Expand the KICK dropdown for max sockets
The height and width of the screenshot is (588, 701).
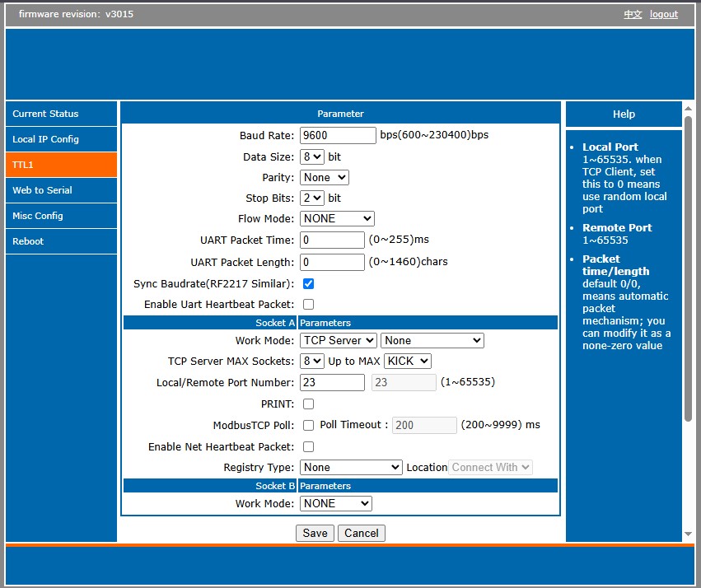[x=407, y=362]
